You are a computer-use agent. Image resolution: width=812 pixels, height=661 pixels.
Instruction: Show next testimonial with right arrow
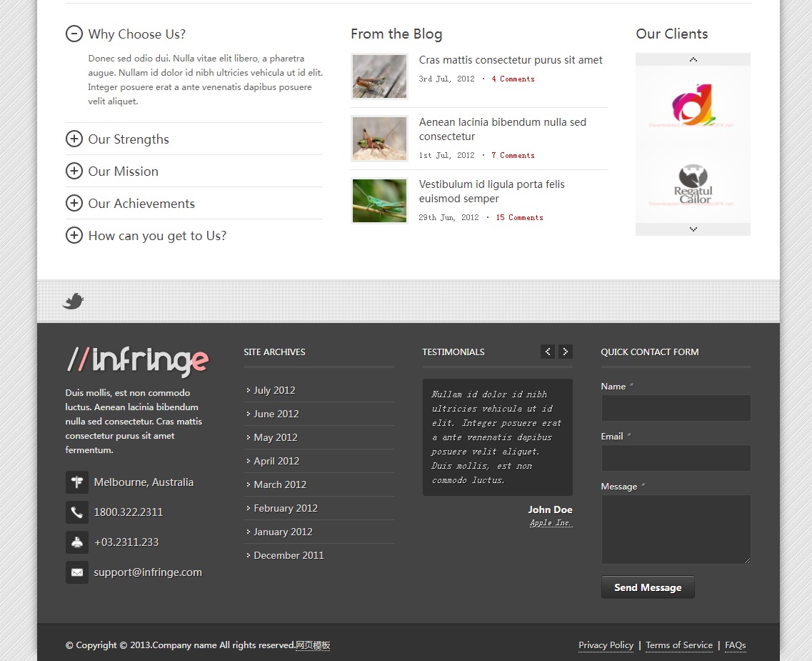(x=566, y=352)
